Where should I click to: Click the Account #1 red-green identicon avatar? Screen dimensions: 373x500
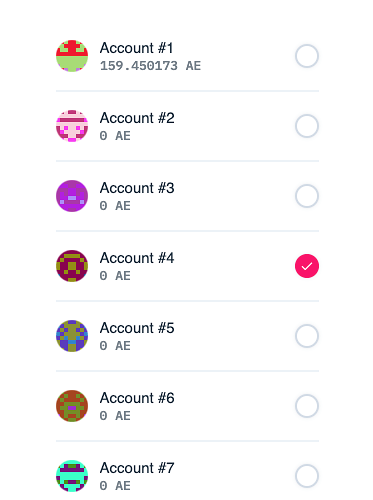click(72, 56)
